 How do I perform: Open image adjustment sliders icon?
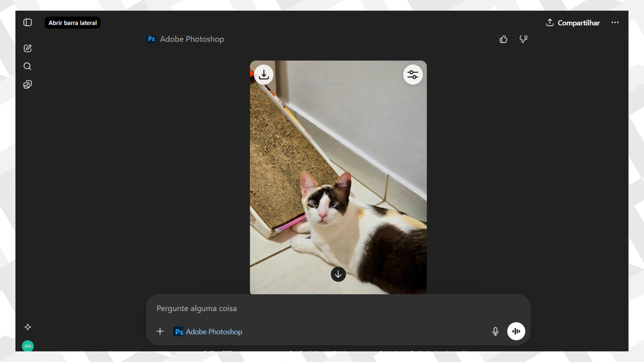pos(413,75)
